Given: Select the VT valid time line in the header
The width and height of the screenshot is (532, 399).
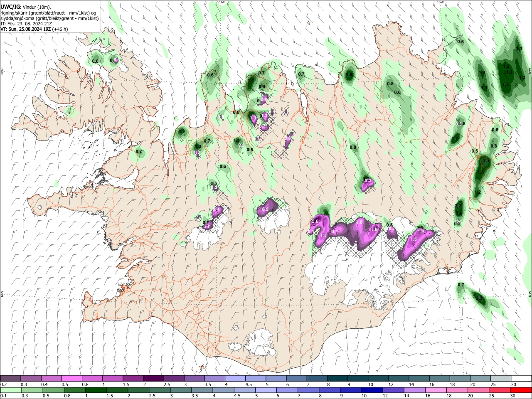Looking at the screenshot, I should (x=34, y=29).
